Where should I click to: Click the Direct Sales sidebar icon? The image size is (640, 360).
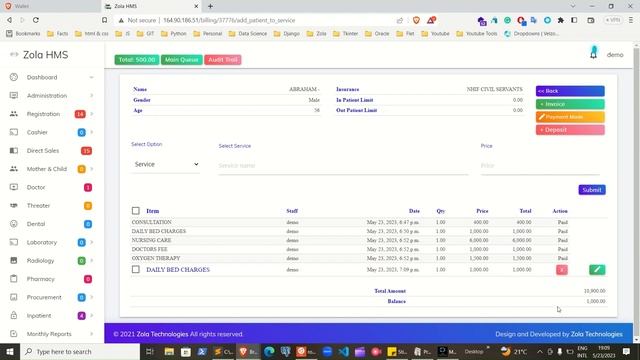14,151
